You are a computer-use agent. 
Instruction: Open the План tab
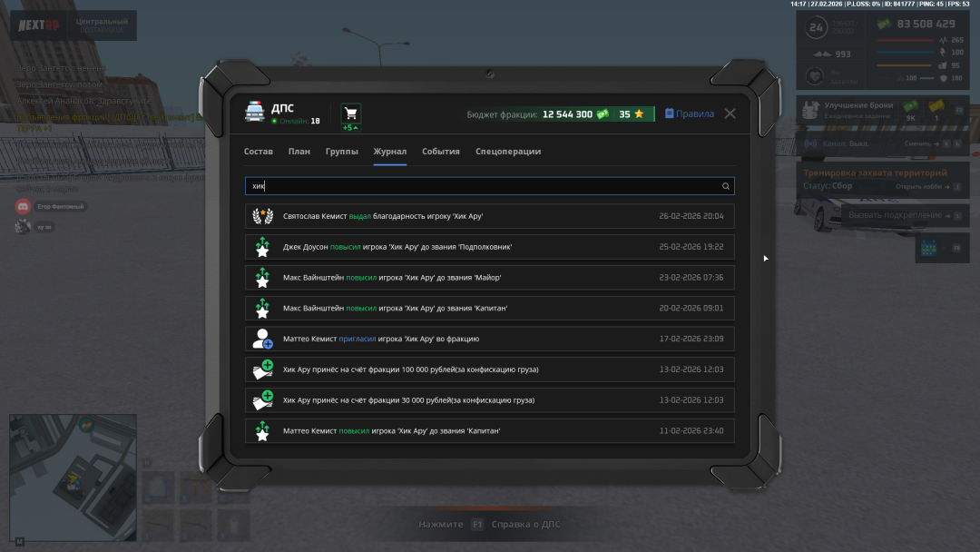pos(299,152)
